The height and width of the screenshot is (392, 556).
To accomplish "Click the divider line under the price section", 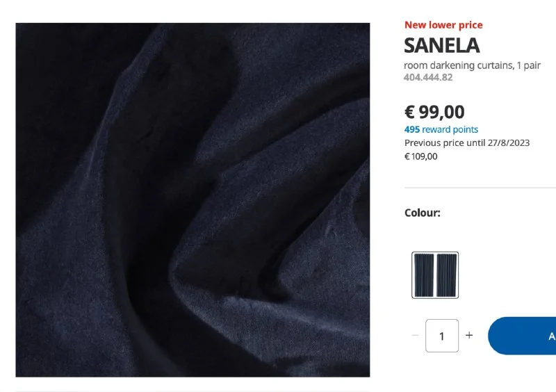I will (x=480, y=187).
